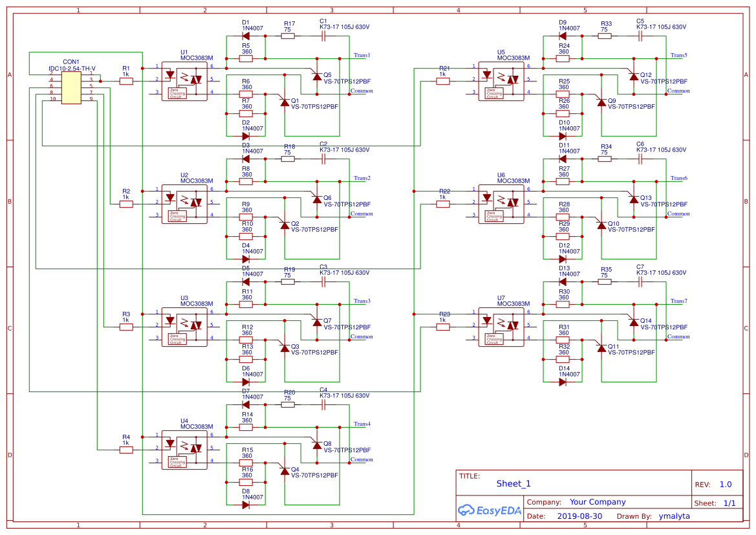Select capacitor C2 near R18
The image size is (756, 535).
click(x=323, y=158)
